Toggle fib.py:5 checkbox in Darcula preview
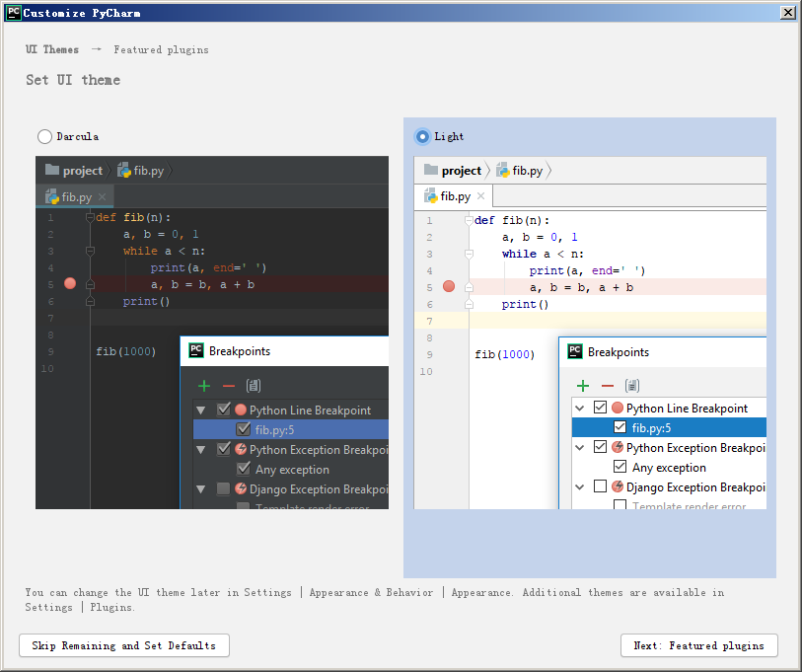The image size is (802, 672). click(244, 429)
